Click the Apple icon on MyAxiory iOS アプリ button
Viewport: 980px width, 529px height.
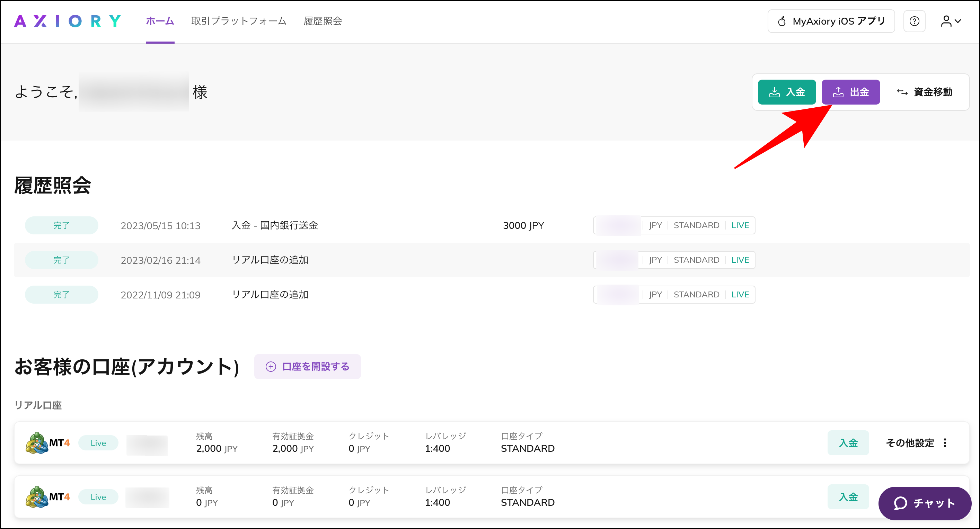pos(782,21)
